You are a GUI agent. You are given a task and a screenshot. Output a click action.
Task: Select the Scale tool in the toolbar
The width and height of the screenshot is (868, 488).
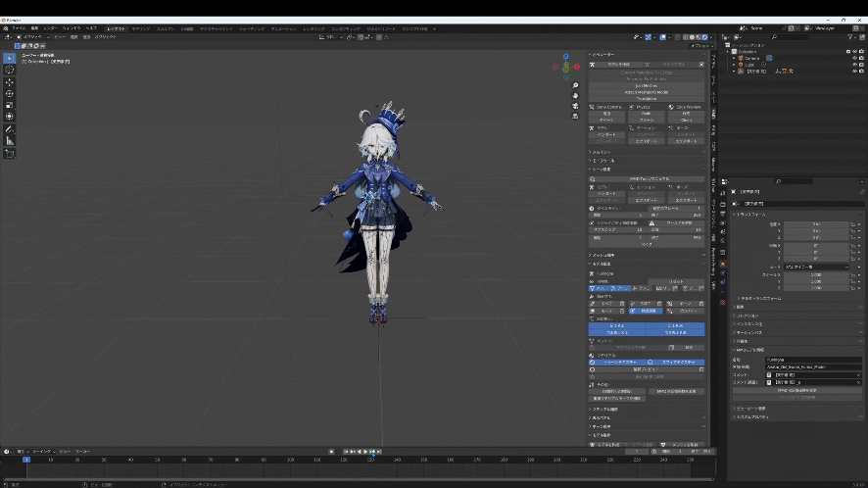10,105
